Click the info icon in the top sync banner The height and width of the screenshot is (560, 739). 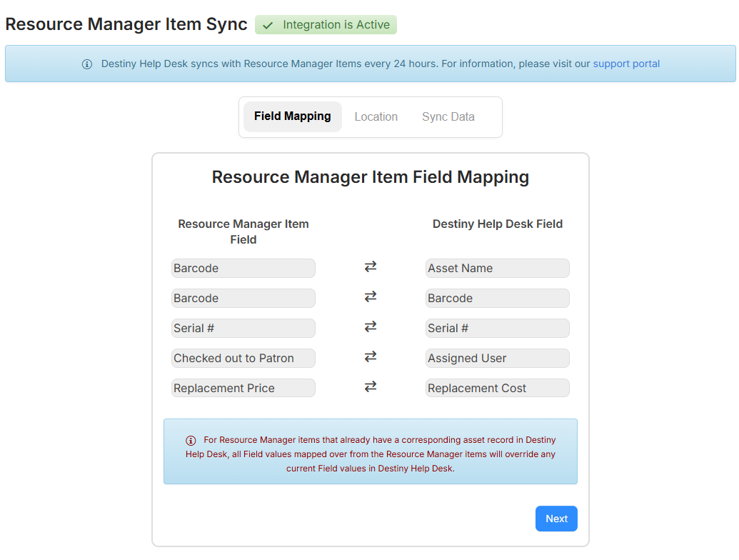pyautogui.click(x=87, y=64)
